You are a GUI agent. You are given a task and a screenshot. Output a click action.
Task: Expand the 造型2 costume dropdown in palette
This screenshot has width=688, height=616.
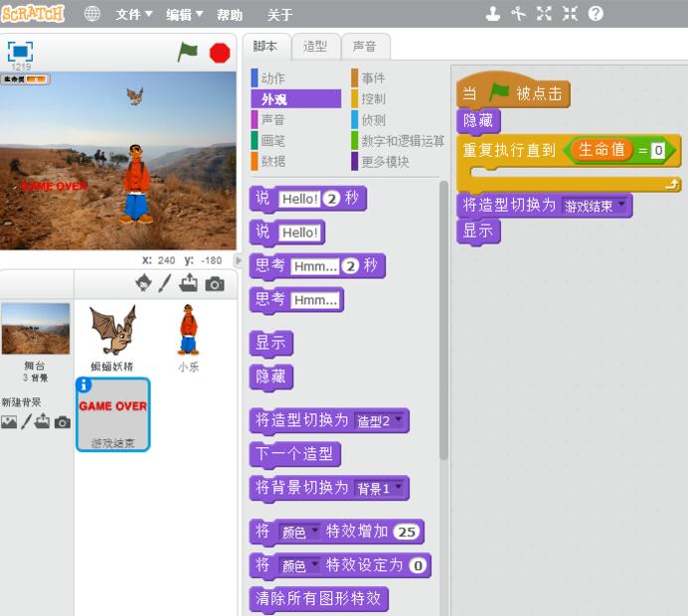click(399, 420)
